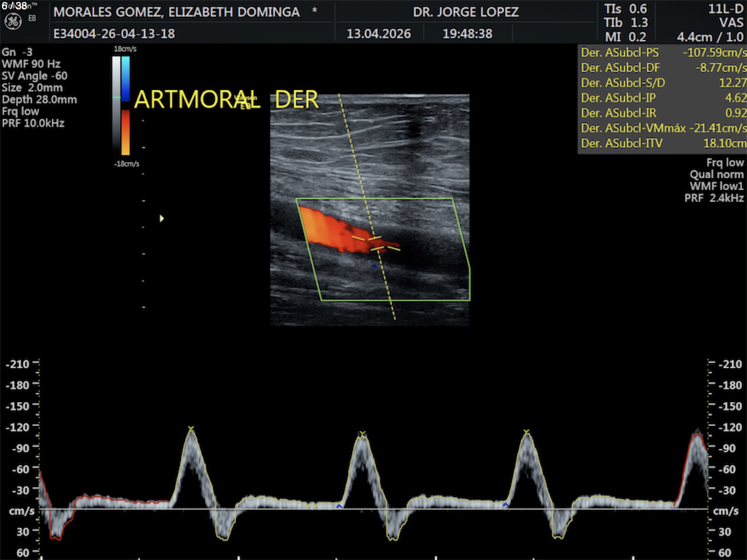
Task: Click the first yellow peak systolic marker
Action: click(191, 428)
